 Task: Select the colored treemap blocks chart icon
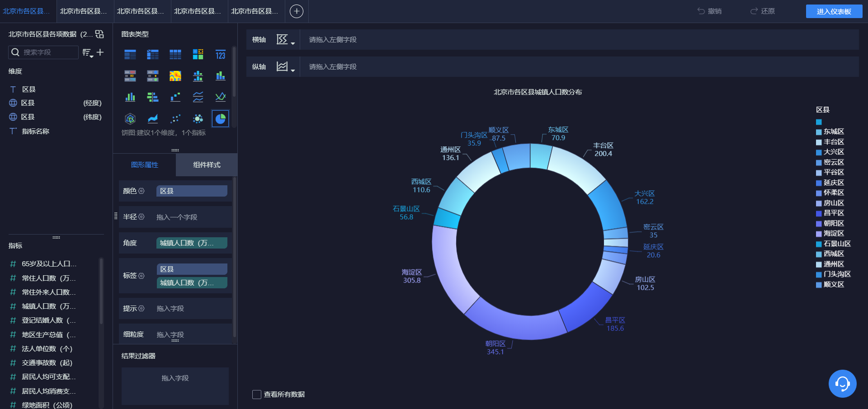point(198,55)
